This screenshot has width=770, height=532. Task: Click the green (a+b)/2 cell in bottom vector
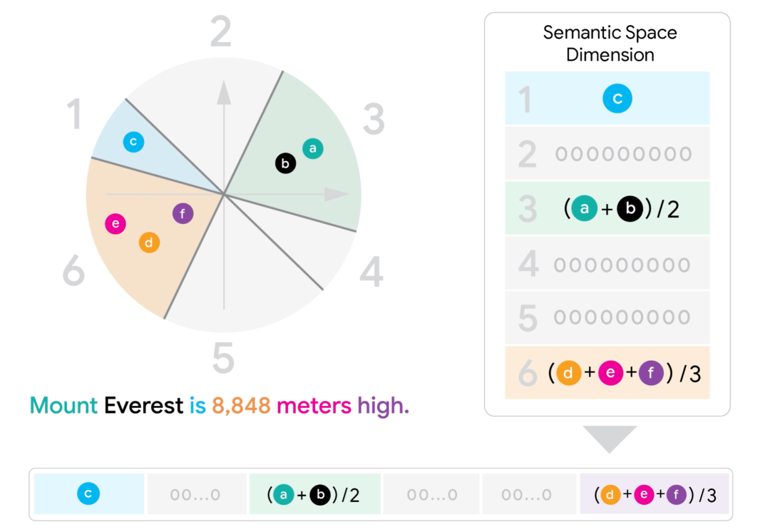pyautogui.click(x=315, y=494)
